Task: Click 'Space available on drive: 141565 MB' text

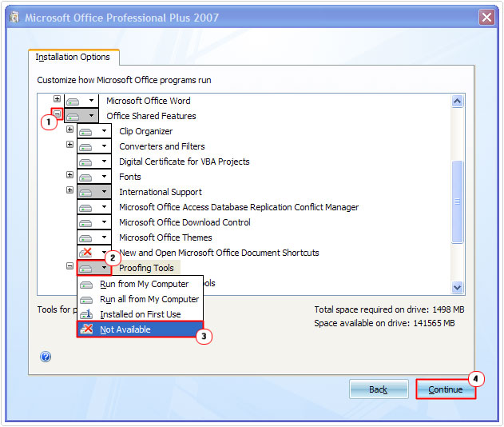Action: click(x=384, y=323)
